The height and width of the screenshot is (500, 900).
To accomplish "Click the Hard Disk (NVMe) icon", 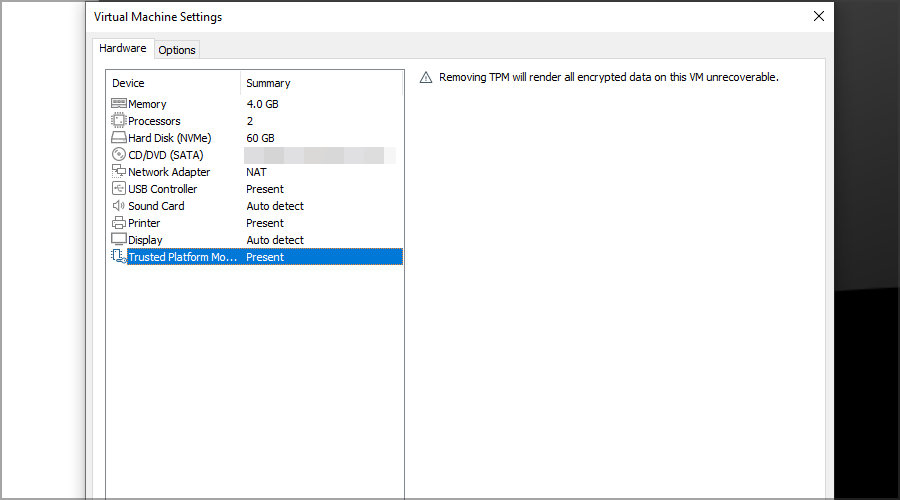I will (118, 138).
